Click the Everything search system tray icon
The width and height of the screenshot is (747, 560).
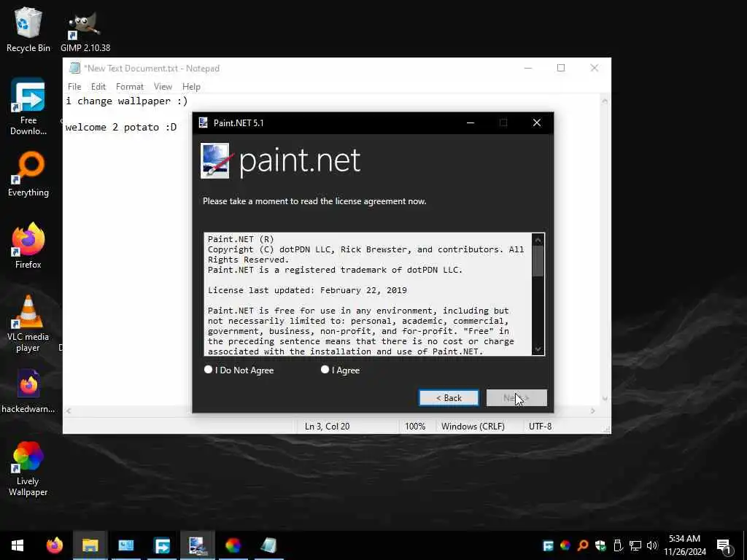point(583,545)
